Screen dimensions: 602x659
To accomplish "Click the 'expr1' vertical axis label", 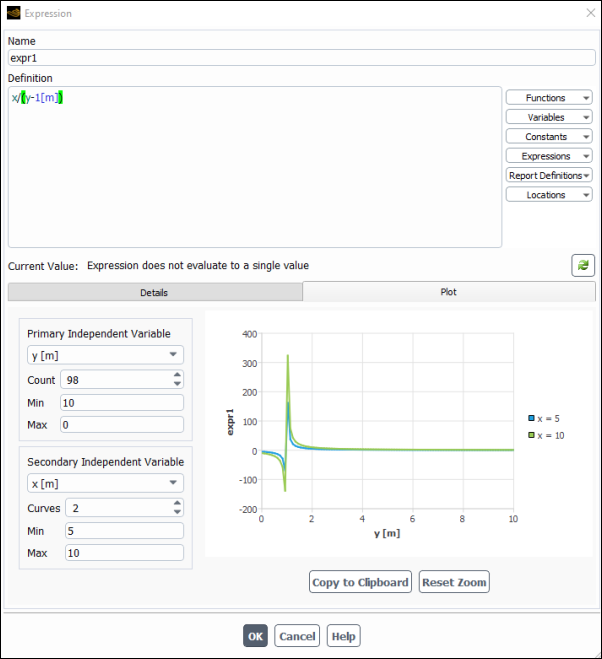I will (x=230, y=422).
